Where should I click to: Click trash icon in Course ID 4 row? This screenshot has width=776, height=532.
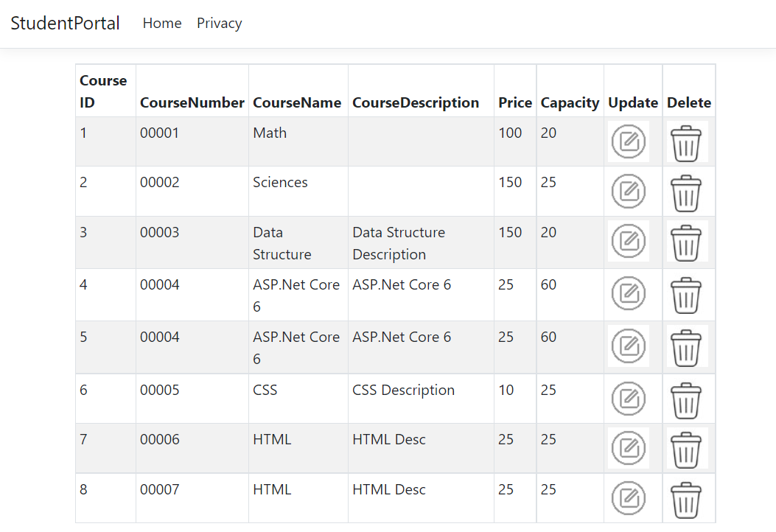click(686, 295)
